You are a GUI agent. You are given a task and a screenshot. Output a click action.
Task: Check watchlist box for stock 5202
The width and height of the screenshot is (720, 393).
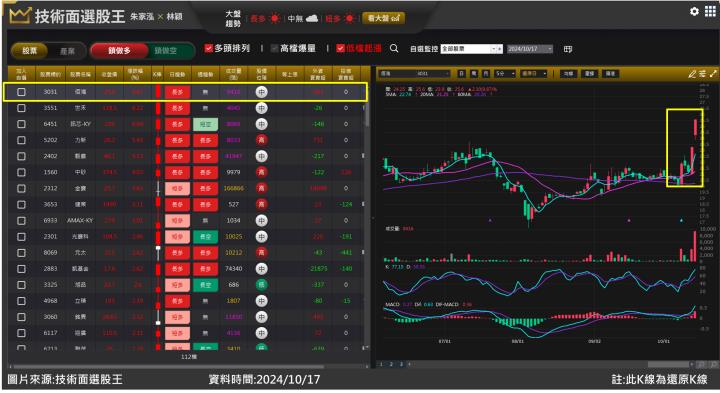pos(21,140)
